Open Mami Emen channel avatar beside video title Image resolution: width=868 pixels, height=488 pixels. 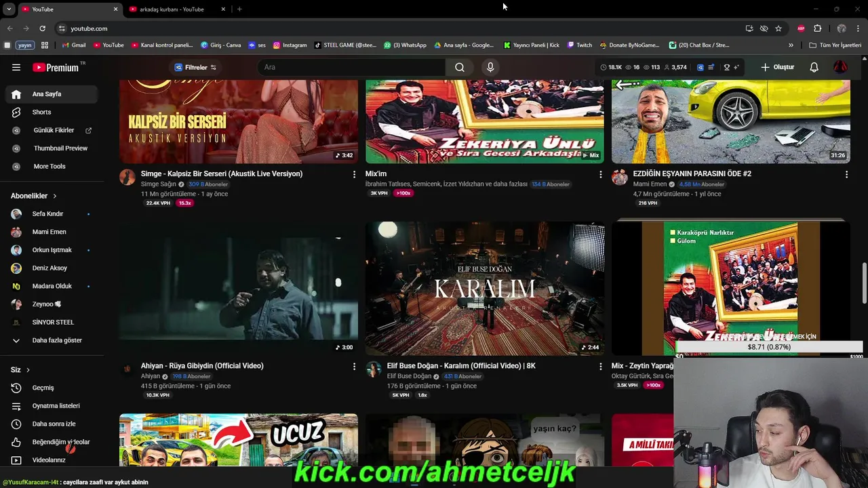[619, 178]
